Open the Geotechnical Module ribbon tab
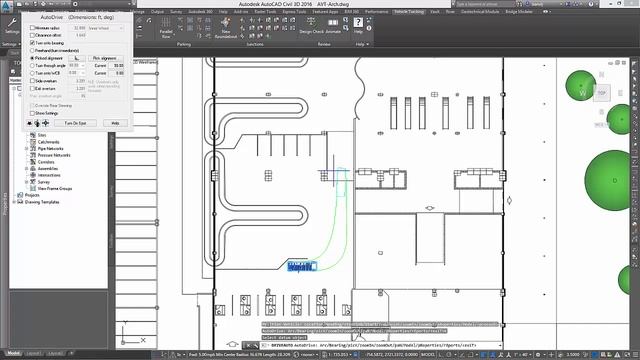This screenshot has width=640, height=360. pyautogui.click(x=480, y=12)
